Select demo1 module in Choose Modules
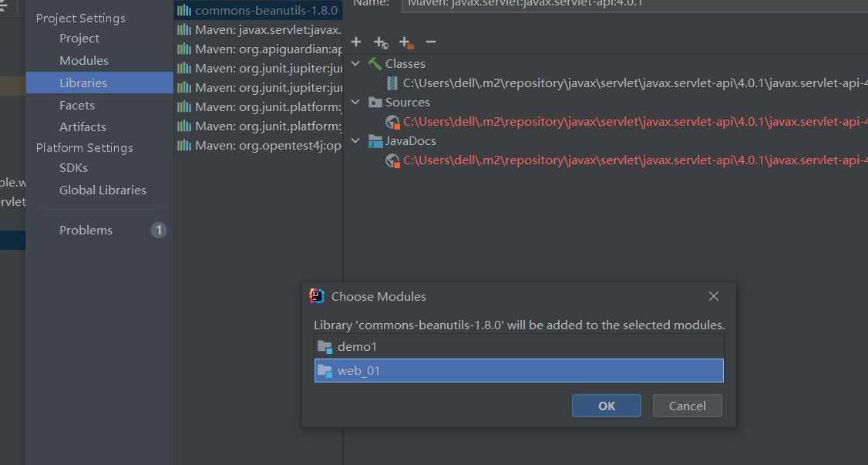 519,346
